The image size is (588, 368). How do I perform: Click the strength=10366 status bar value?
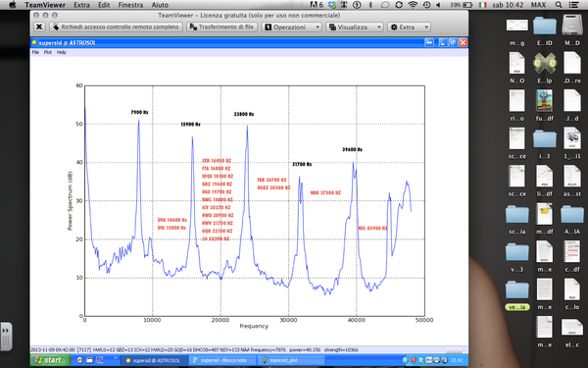pos(341,349)
